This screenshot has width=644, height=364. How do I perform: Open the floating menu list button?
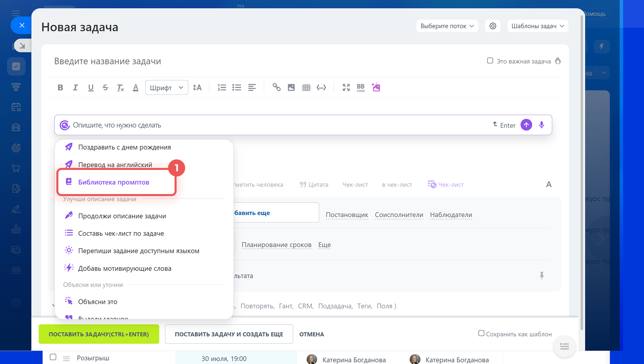pos(565,346)
